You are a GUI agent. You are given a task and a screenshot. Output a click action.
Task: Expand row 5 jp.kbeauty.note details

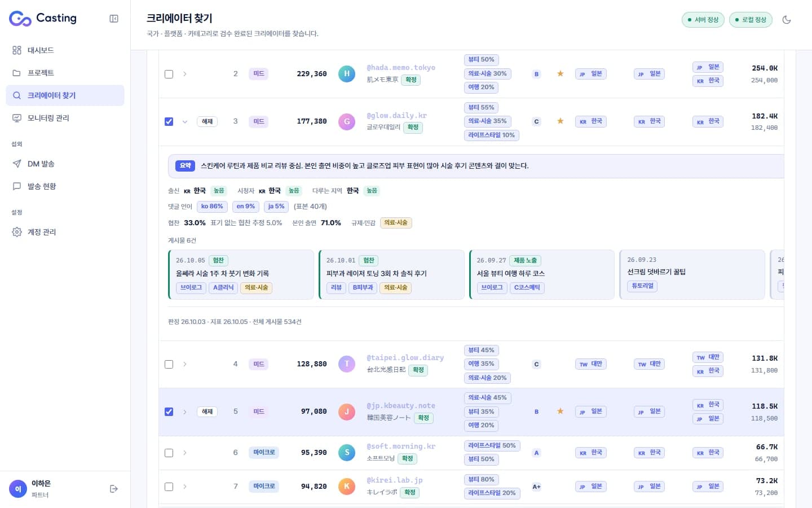[185, 411]
